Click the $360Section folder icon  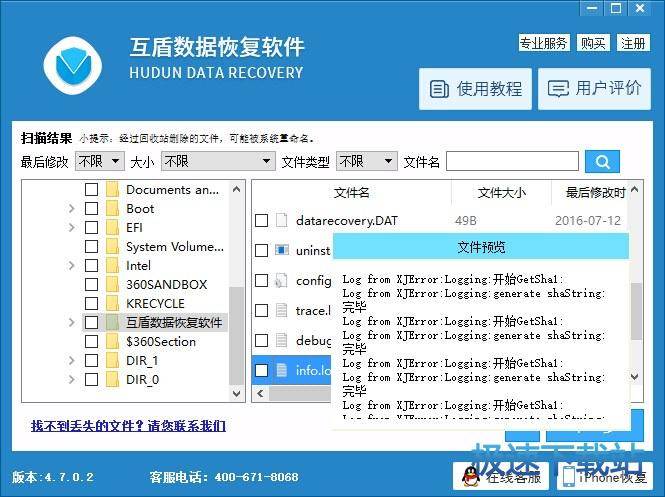coord(112,341)
